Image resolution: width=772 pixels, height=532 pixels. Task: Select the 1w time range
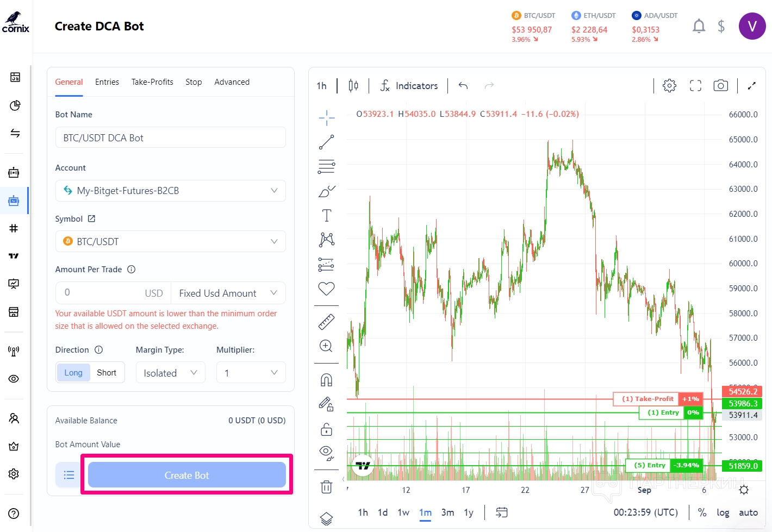[403, 512]
